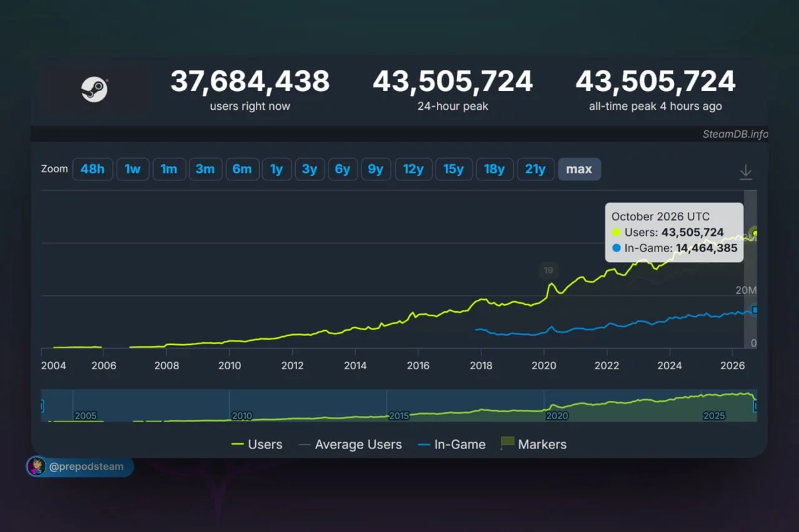Click the October 2026 UTC tooltip header
Image resolution: width=799 pixels, height=532 pixels.
tap(661, 217)
